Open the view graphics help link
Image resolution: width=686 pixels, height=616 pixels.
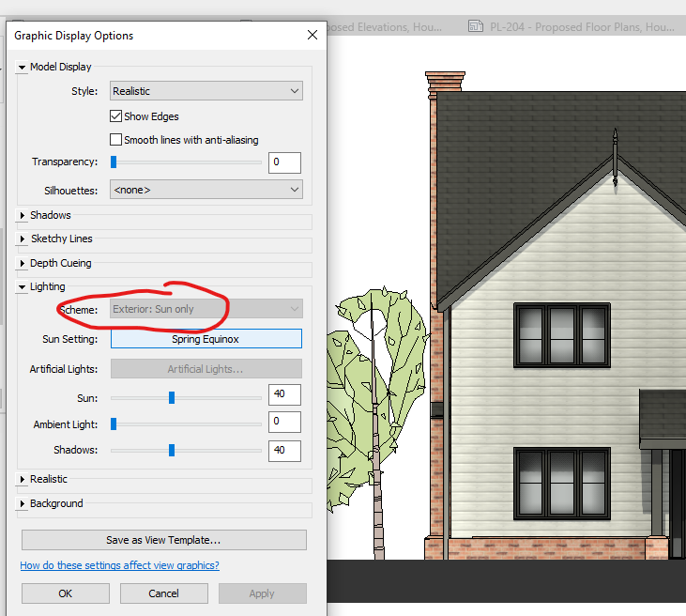coord(119,565)
